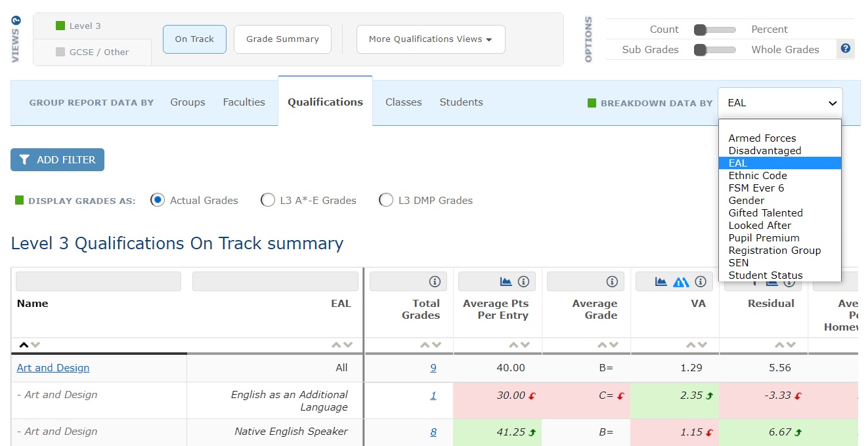Click chart icon in Average Pts Per Entry column
The width and height of the screenshot is (868, 446).
pyautogui.click(x=506, y=281)
